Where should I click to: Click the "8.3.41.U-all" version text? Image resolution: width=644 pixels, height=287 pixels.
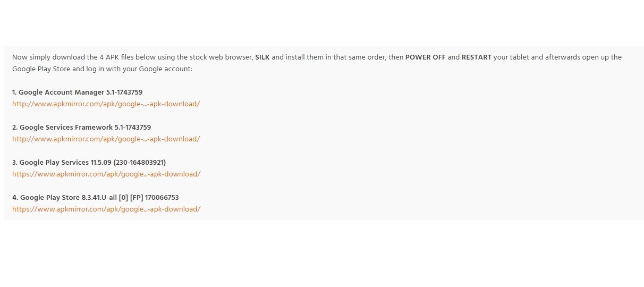[101, 198]
